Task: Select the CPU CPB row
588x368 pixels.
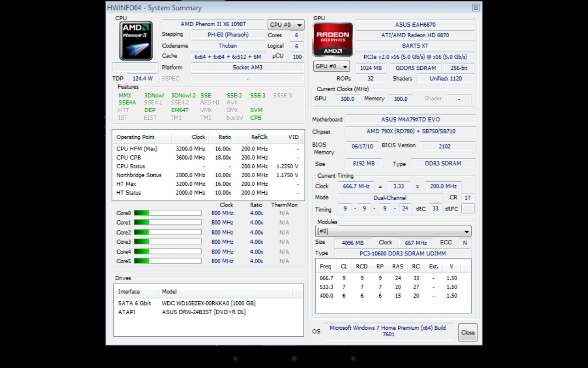Action: click(208, 158)
